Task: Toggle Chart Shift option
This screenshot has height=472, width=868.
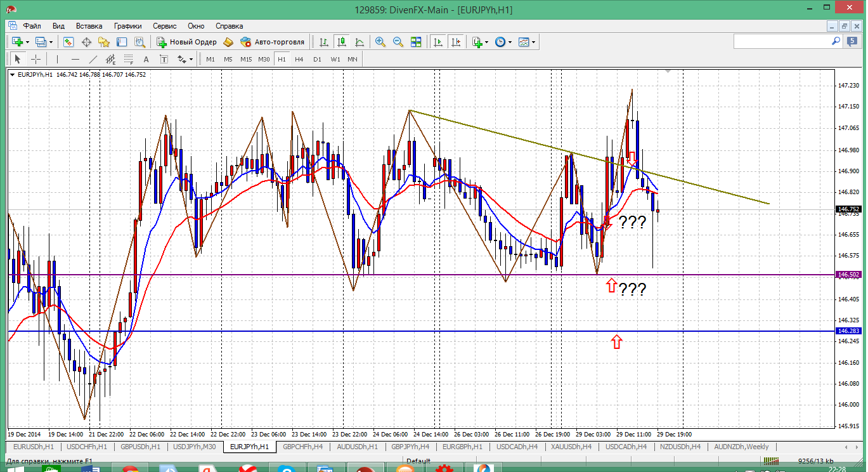Action: tap(455, 42)
